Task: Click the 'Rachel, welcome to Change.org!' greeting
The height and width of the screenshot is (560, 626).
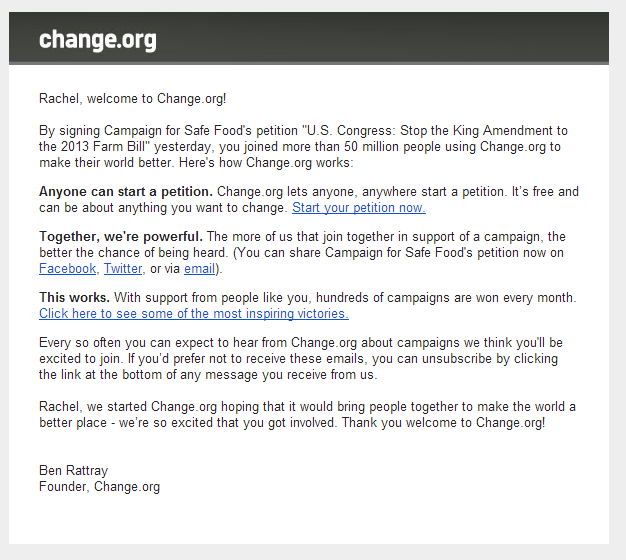Action: coord(133,99)
